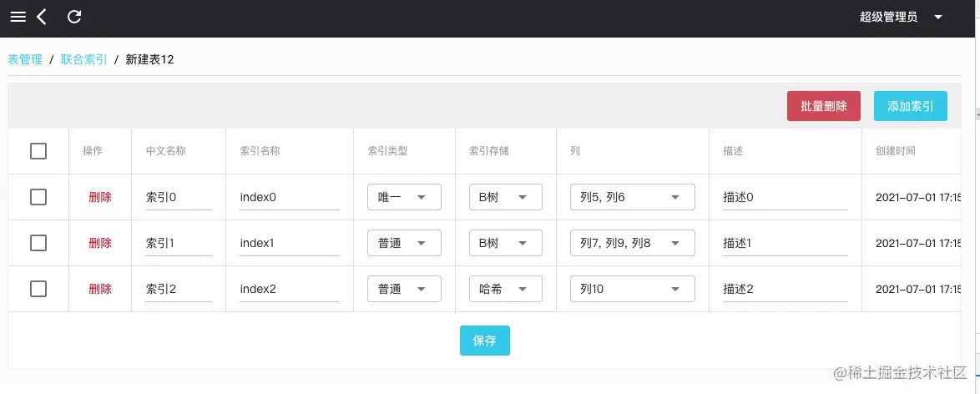Edit the index2 name field
Screen dimensions: 980x394
290,289
